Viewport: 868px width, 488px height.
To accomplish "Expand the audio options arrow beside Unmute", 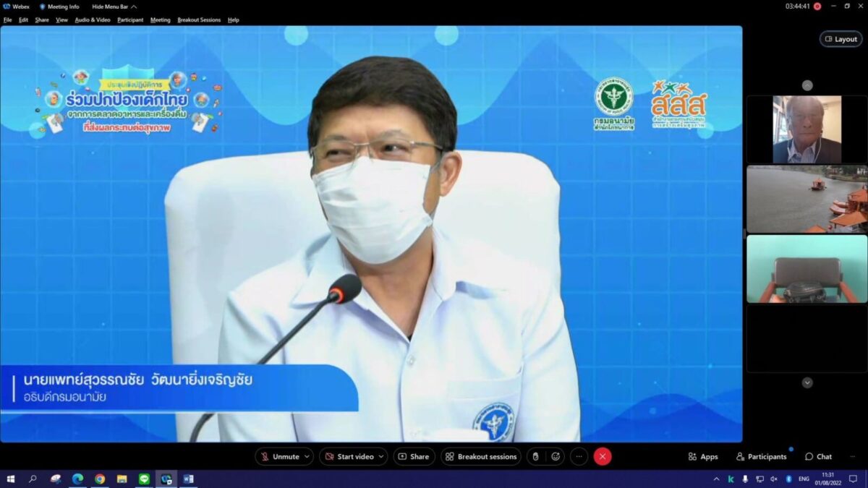I will [307, 457].
